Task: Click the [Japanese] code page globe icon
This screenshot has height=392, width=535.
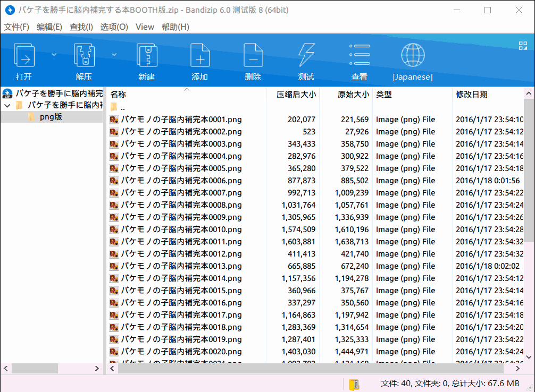Action: (413, 55)
